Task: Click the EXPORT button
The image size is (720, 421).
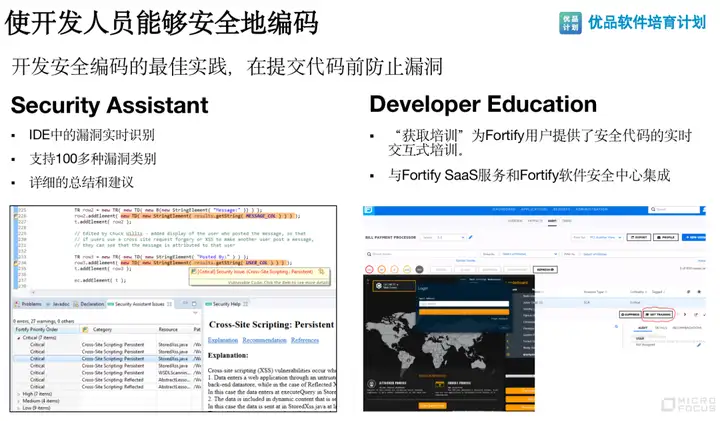Action: pyautogui.click(x=638, y=237)
